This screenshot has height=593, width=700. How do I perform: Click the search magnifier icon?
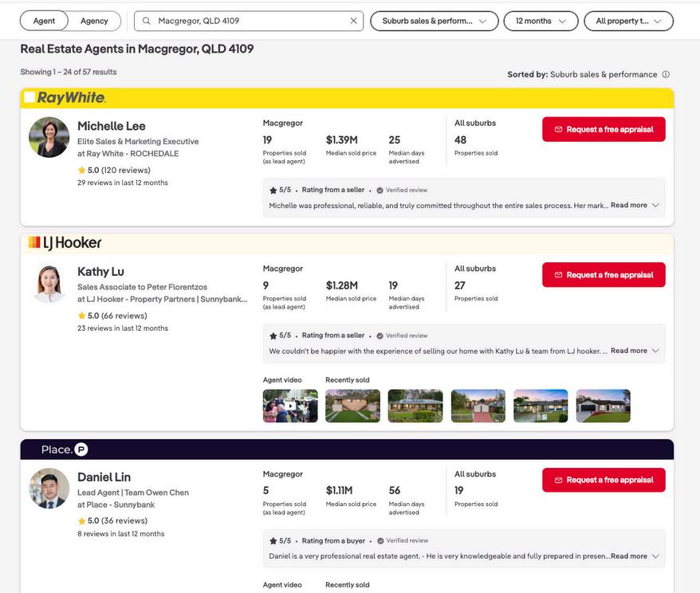pos(147,21)
